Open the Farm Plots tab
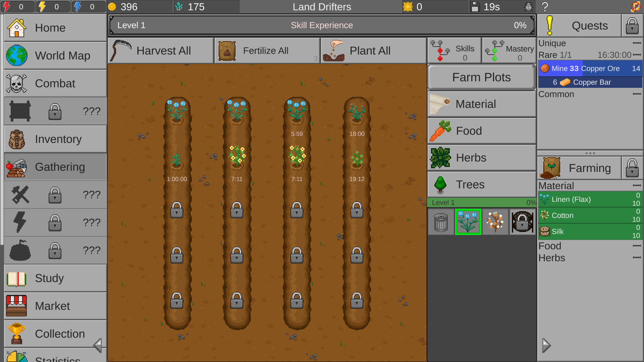The width and height of the screenshot is (644, 362). [x=481, y=77]
